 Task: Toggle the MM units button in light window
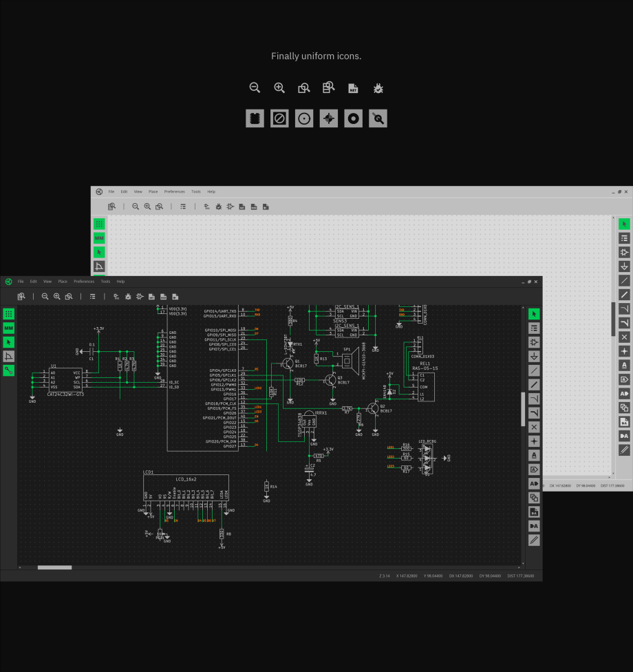click(99, 238)
